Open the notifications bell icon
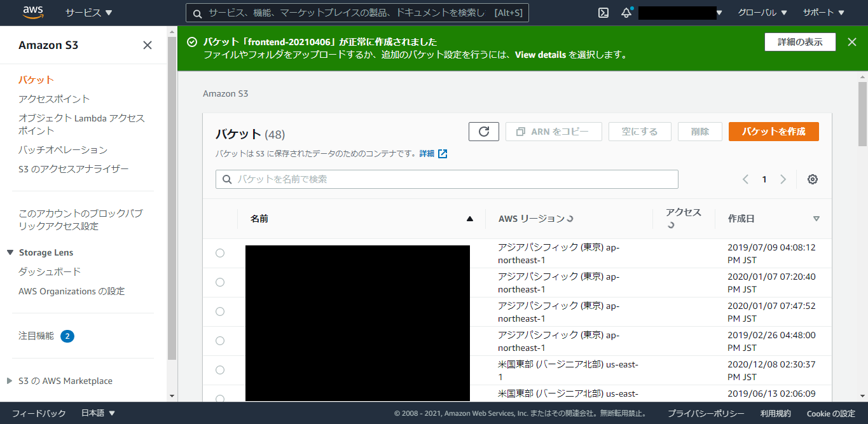 pyautogui.click(x=626, y=13)
